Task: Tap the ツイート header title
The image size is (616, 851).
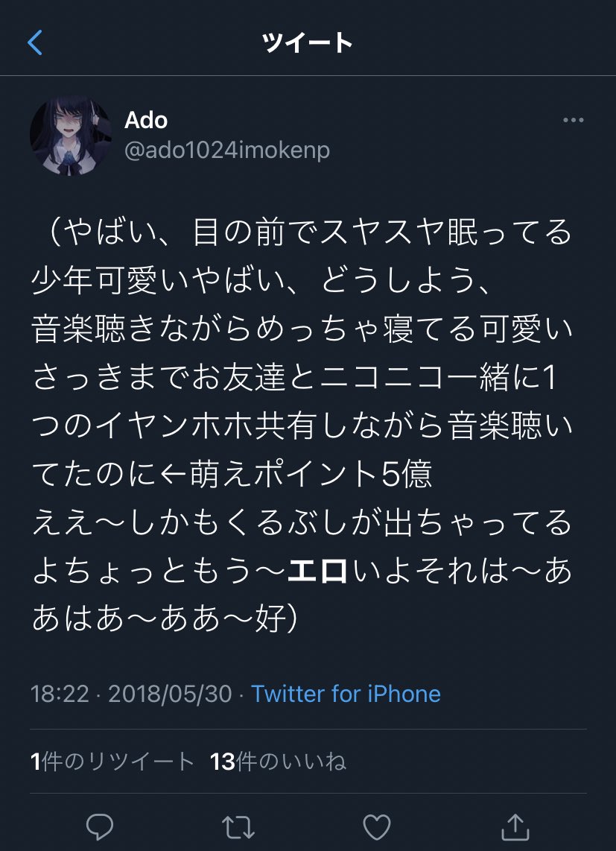Action: click(308, 42)
